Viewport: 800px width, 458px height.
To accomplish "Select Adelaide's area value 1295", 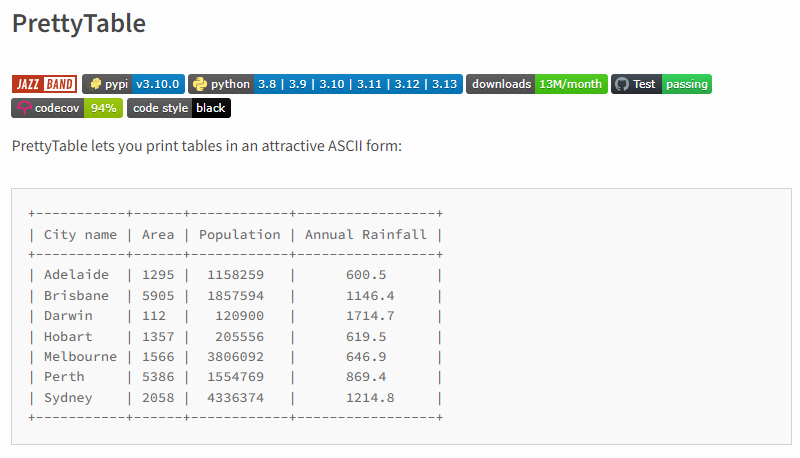I will [158, 275].
